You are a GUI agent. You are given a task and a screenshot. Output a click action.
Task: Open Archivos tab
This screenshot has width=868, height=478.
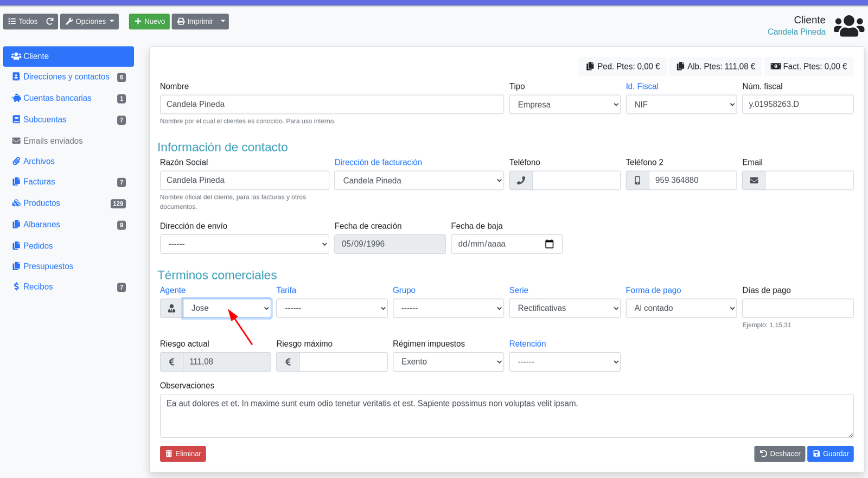tap(68, 161)
